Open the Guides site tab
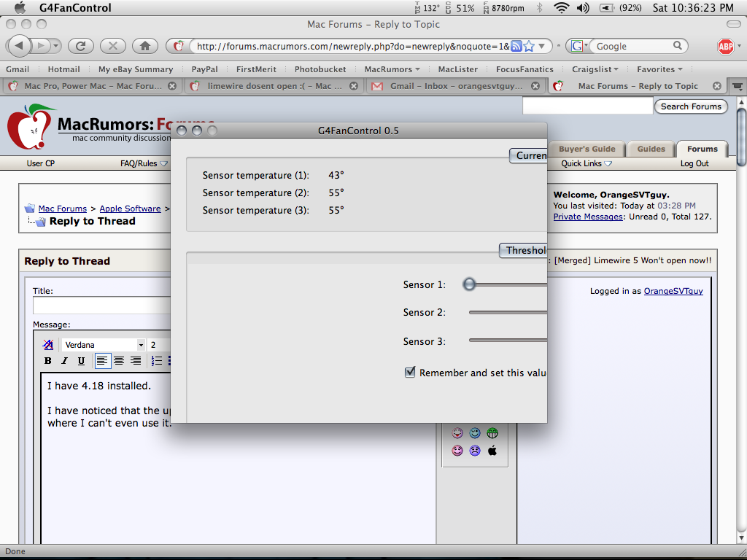Image resolution: width=747 pixels, height=560 pixels. (651, 149)
